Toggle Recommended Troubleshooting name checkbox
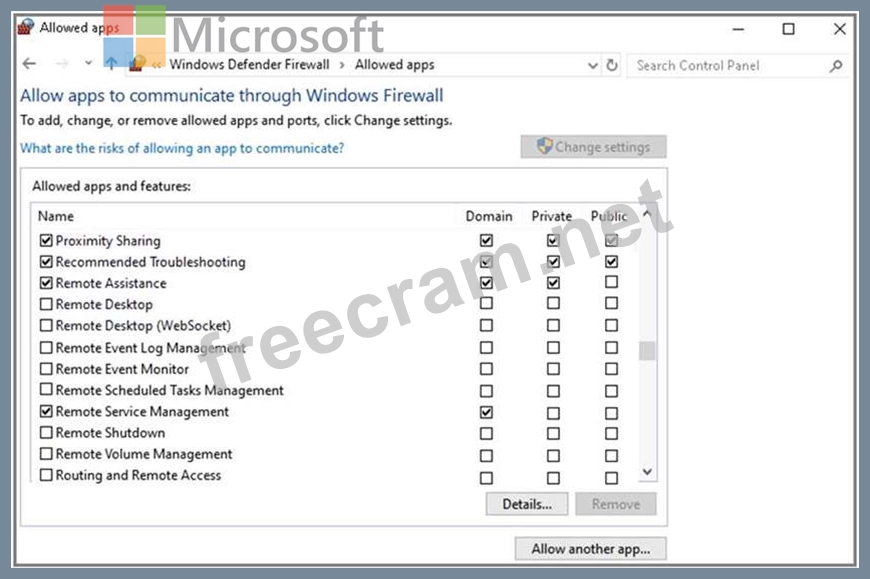The width and height of the screenshot is (870, 579). [x=46, y=262]
